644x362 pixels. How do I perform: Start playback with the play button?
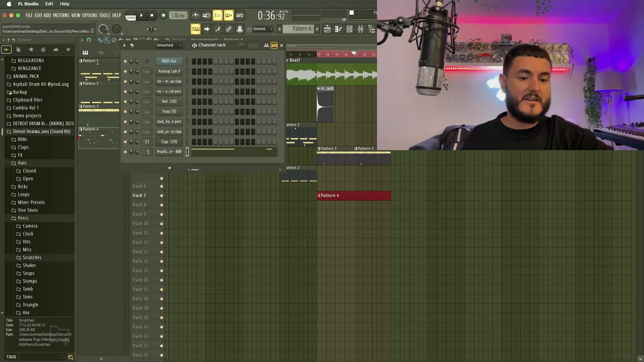point(141,16)
